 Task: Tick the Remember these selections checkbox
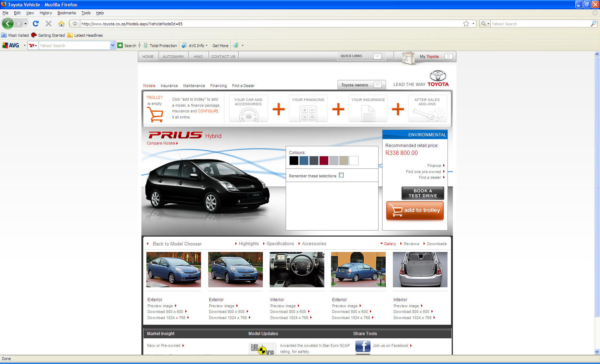pos(341,175)
